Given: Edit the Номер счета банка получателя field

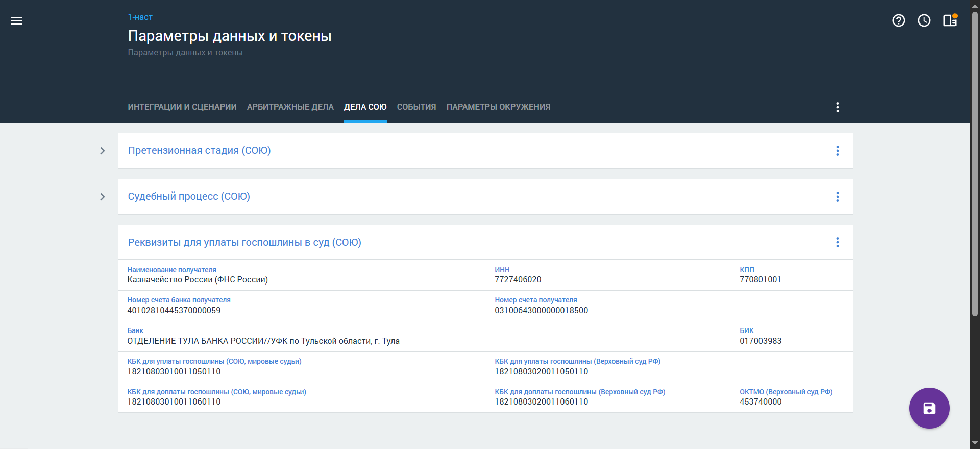Looking at the screenshot, I should [301, 305].
